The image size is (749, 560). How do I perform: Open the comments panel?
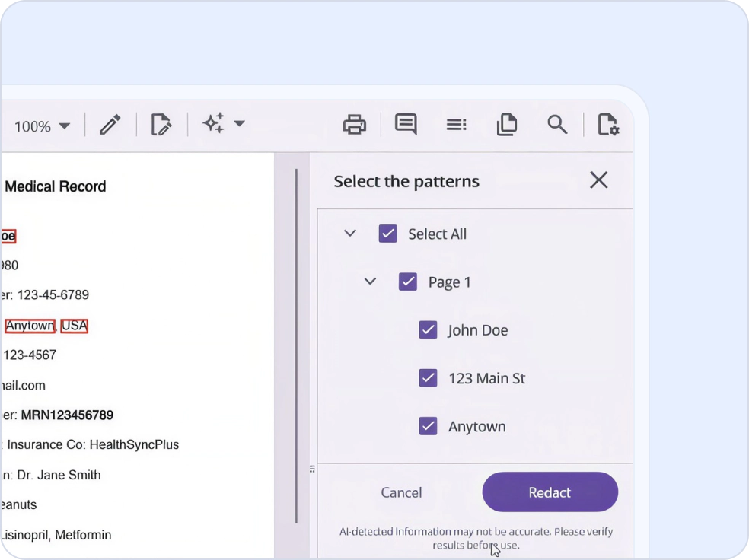[x=406, y=124]
